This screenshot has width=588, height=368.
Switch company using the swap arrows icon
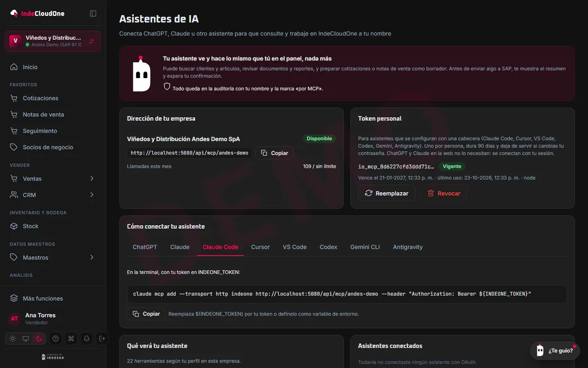tap(92, 41)
